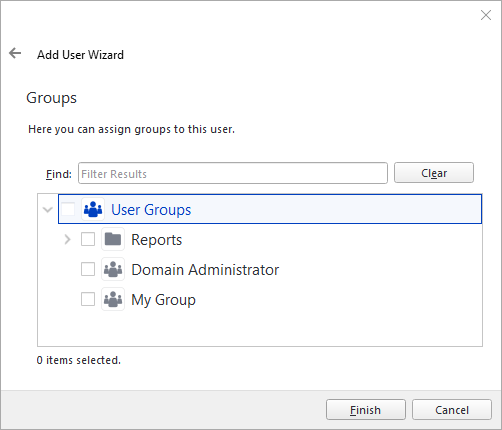
Task: Click the Clear button
Action: 434,173
